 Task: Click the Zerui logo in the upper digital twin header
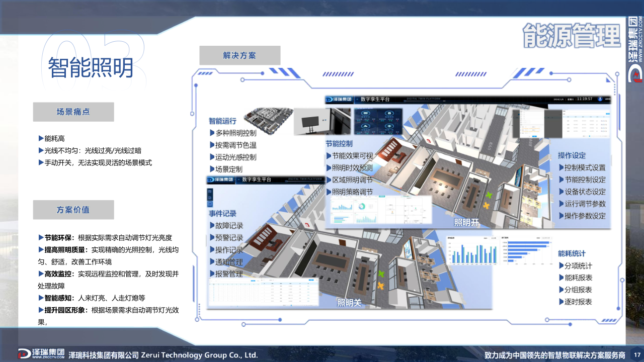pos(339,99)
